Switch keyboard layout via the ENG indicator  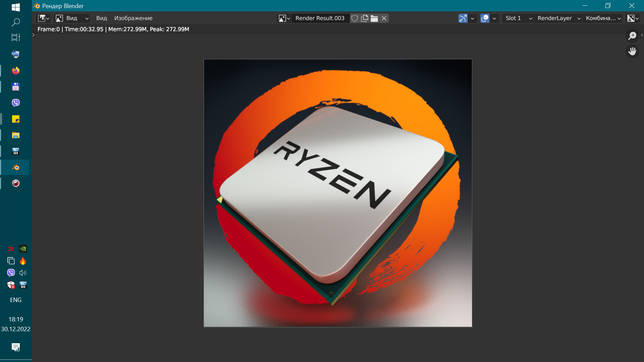click(15, 300)
